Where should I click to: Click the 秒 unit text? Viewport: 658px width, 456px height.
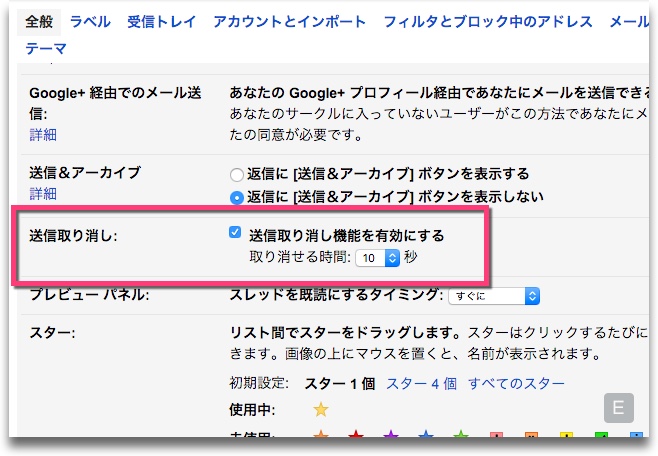click(x=410, y=256)
